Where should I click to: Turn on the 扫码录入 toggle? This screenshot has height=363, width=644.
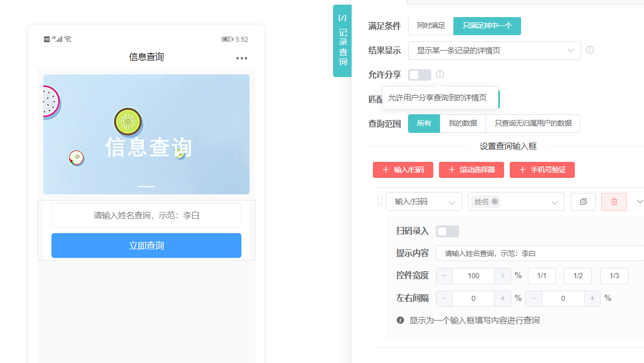[447, 231]
